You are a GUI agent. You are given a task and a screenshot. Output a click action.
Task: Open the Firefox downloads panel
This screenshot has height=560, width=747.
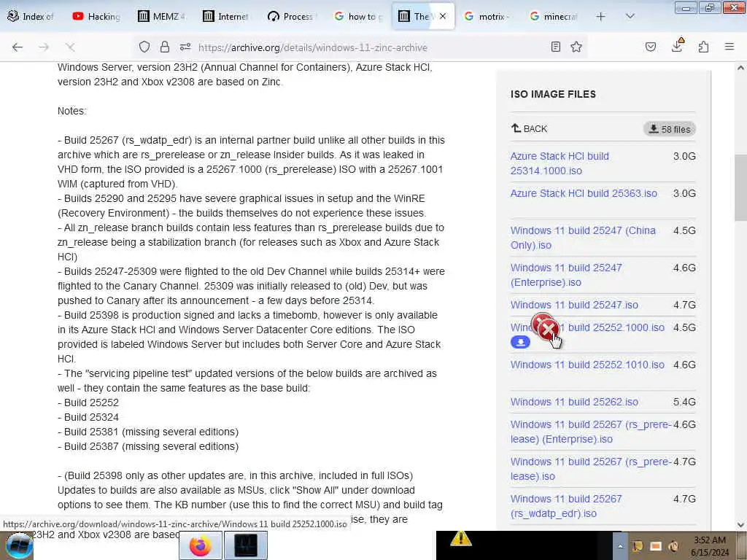pos(677,46)
